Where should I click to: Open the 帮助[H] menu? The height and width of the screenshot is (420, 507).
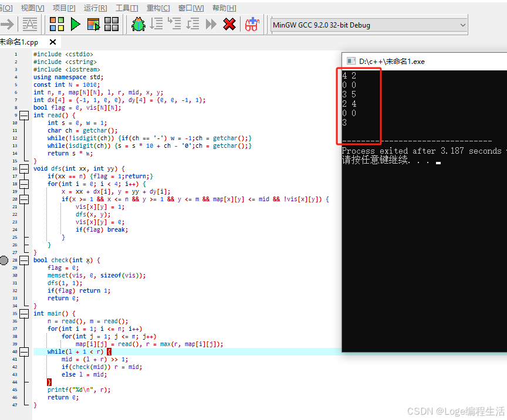tap(224, 8)
